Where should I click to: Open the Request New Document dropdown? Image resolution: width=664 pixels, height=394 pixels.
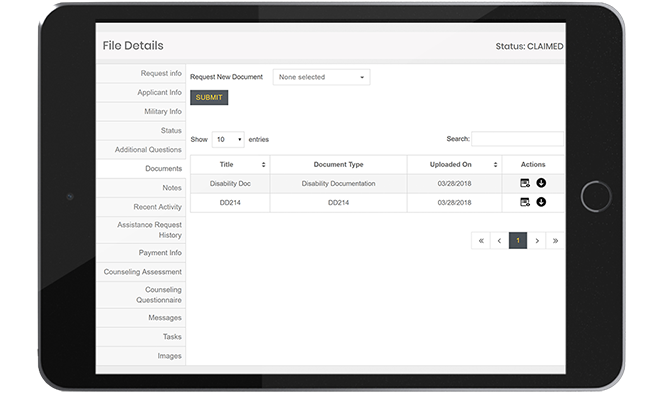click(x=321, y=77)
